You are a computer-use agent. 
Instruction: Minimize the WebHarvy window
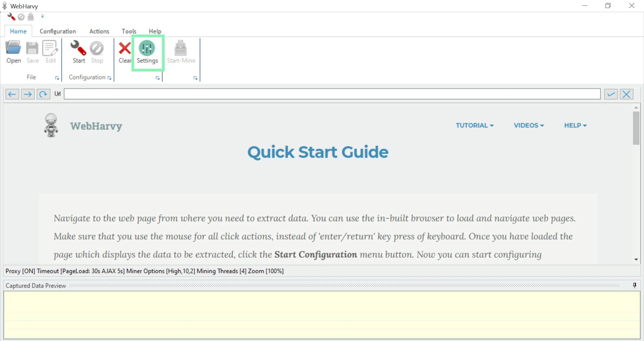coord(584,6)
